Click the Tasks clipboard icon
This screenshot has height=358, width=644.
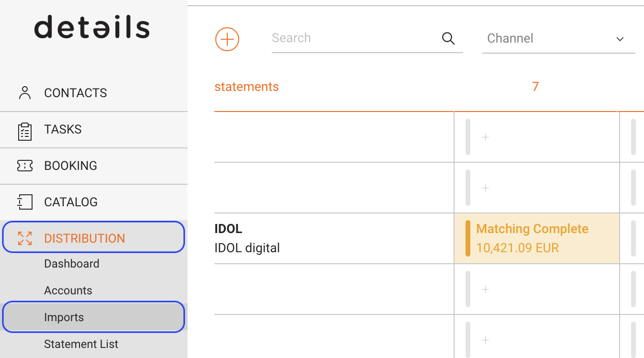click(25, 131)
